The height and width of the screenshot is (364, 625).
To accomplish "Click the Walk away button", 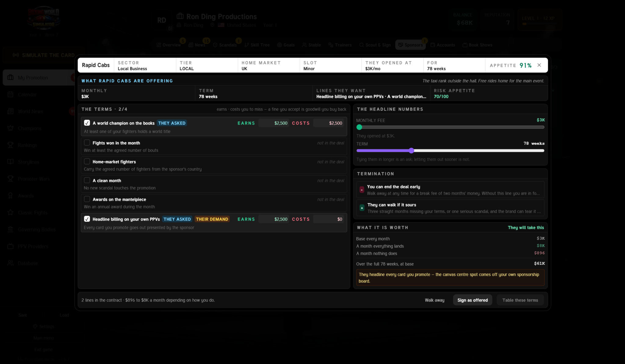I will pos(435,300).
